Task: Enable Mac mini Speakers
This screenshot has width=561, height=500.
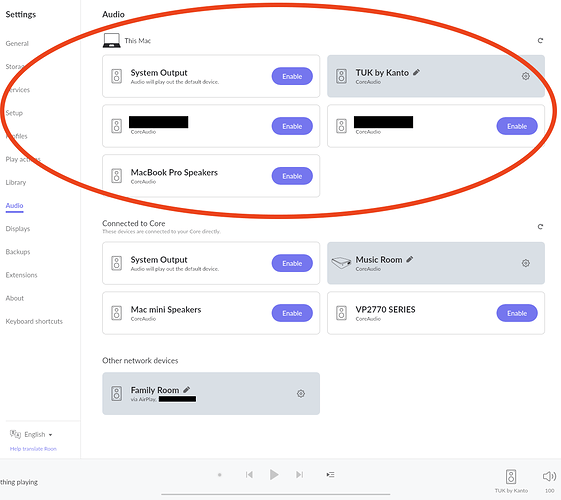Action: point(292,313)
